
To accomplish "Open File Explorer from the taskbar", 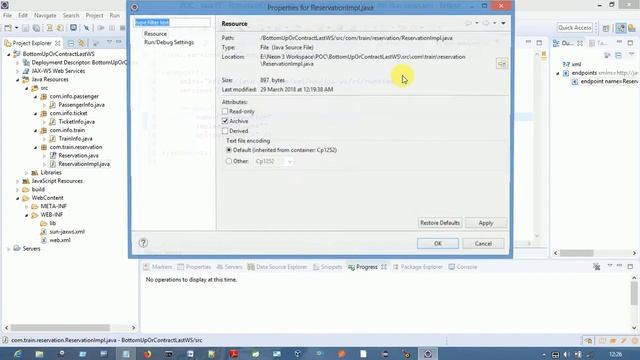I will click(40, 354).
